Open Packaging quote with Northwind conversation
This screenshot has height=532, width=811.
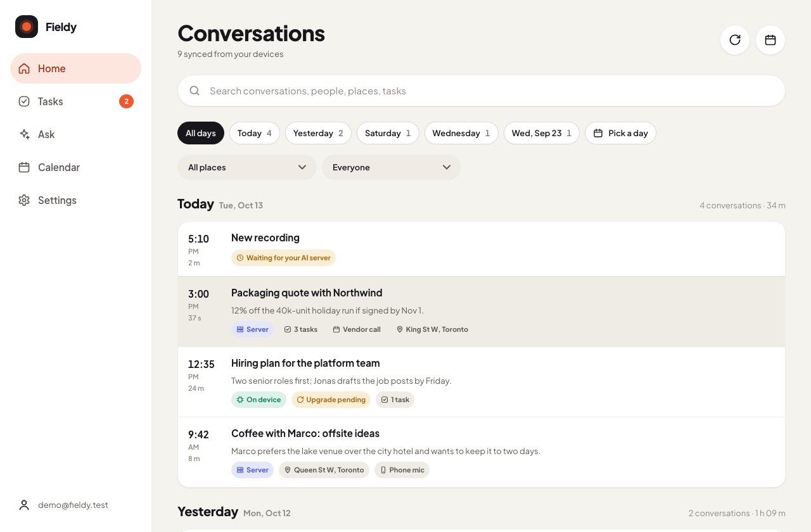482,312
